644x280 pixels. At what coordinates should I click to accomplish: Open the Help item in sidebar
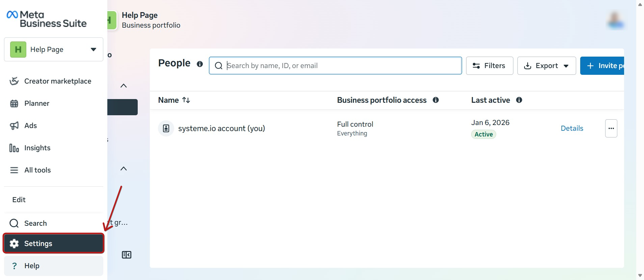[x=54, y=266]
